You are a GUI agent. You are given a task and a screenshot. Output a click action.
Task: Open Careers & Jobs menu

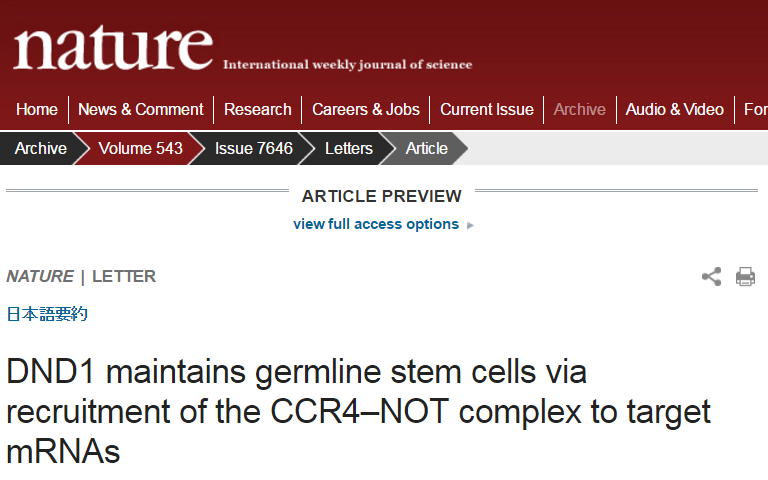coord(366,109)
